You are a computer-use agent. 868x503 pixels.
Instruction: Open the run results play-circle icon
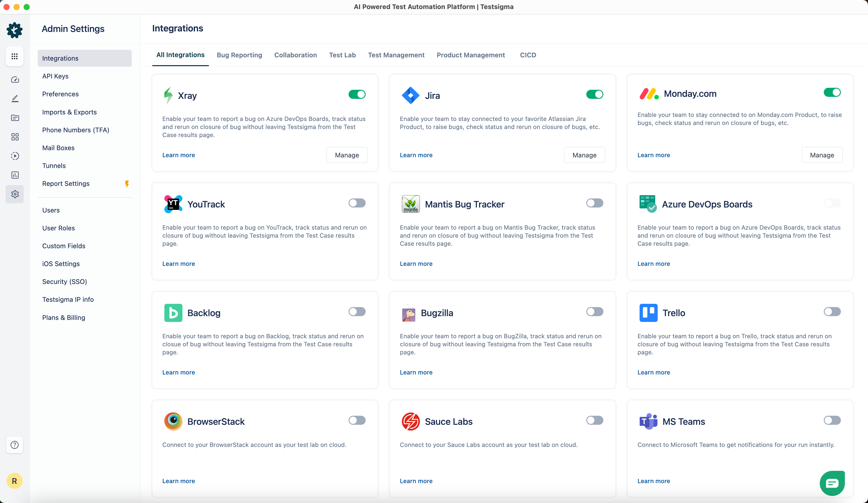tap(15, 156)
